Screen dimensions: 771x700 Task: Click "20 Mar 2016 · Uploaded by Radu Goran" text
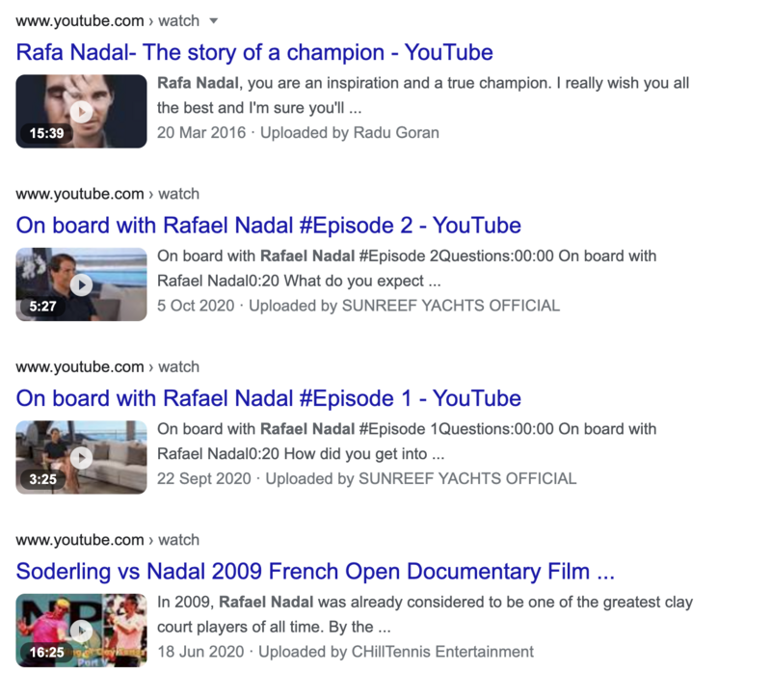298,133
